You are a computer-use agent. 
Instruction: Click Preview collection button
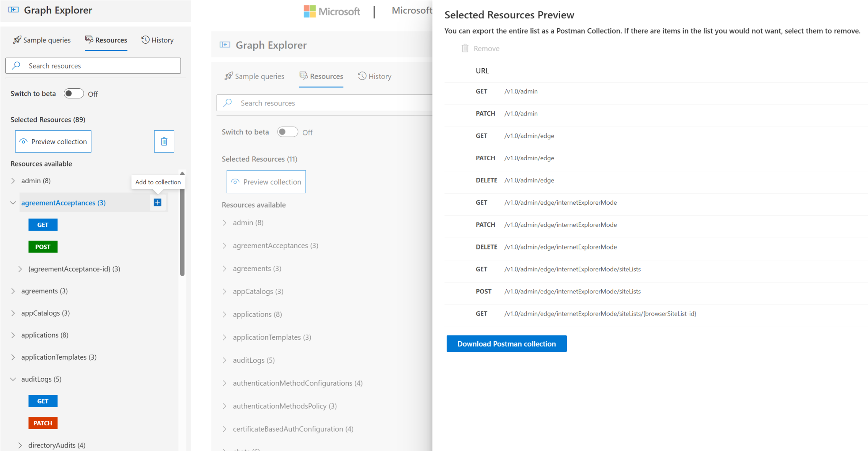pos(53,141)
